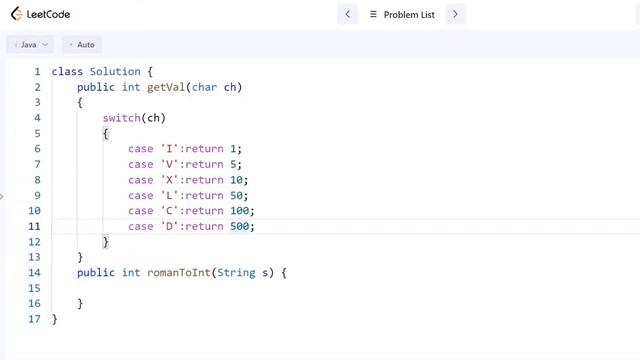Screen dimensions: 640x360
Task: Click the line "case 'V':return 5;"
Action: tap(185, 164)
